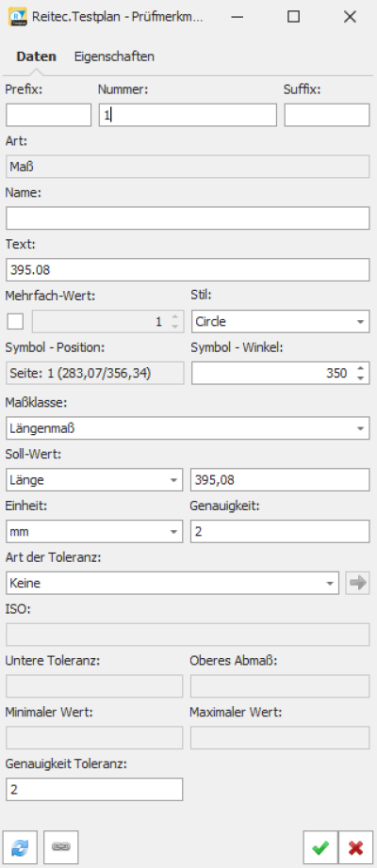Decrease Symbol - Winkel with down arrow
The width and height of the screenshot is (377, 868).
(360, 378)
